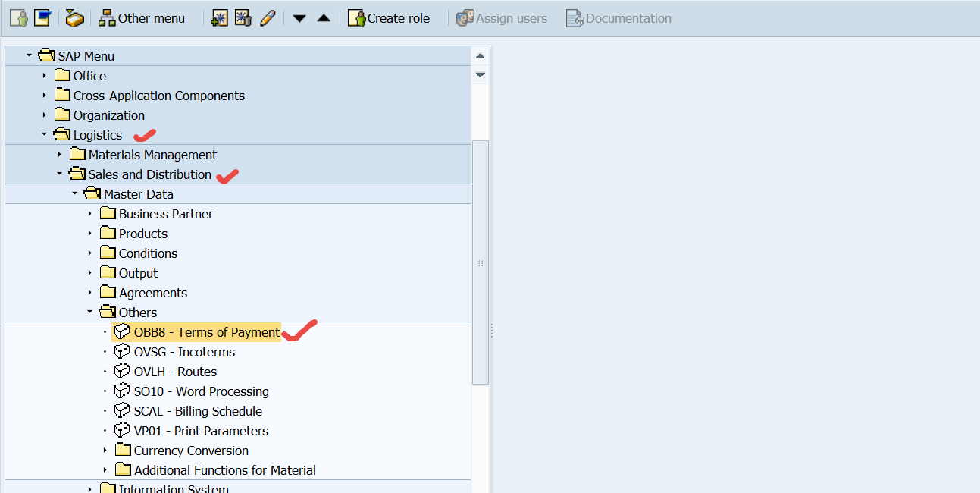Click the Logistics open folder icon
The image size is (980, 493).
62,134
